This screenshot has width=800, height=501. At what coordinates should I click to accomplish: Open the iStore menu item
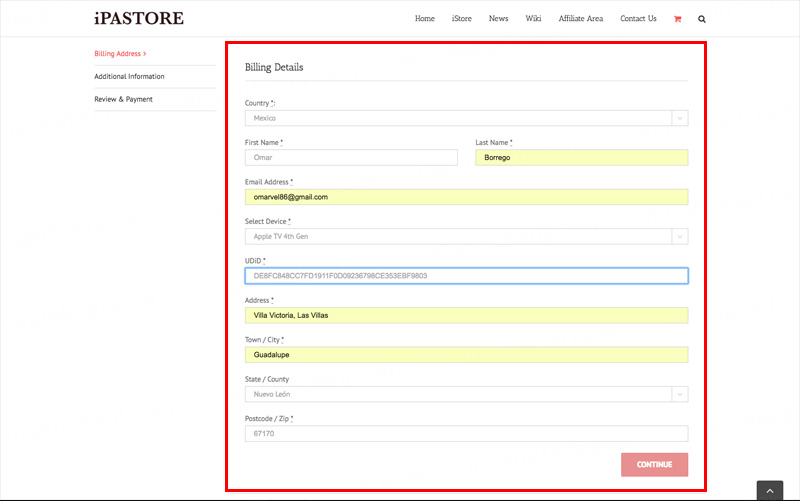pyautogui.click(x=462, y=18)
